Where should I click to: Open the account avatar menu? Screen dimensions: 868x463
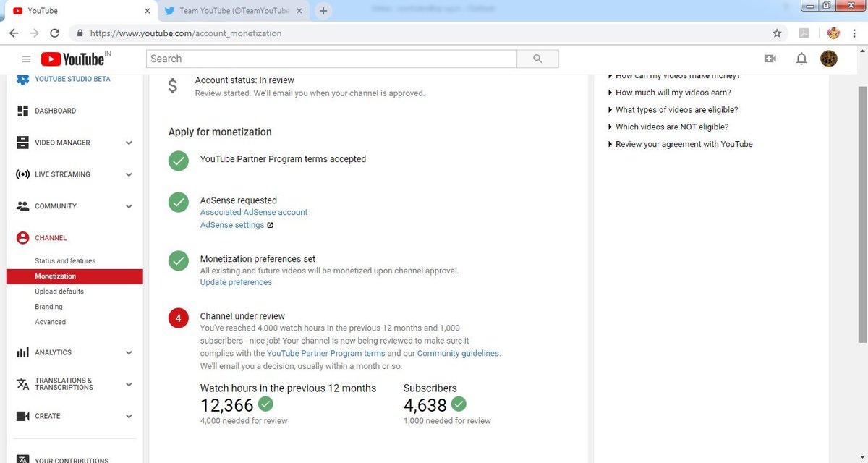click(829, 59)
